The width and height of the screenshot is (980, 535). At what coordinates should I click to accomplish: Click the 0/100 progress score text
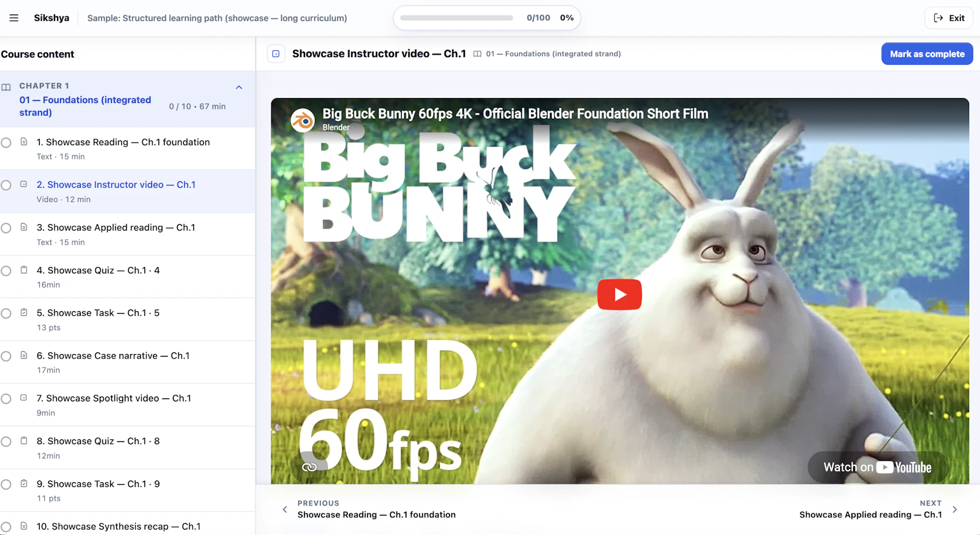coord(538,18)
